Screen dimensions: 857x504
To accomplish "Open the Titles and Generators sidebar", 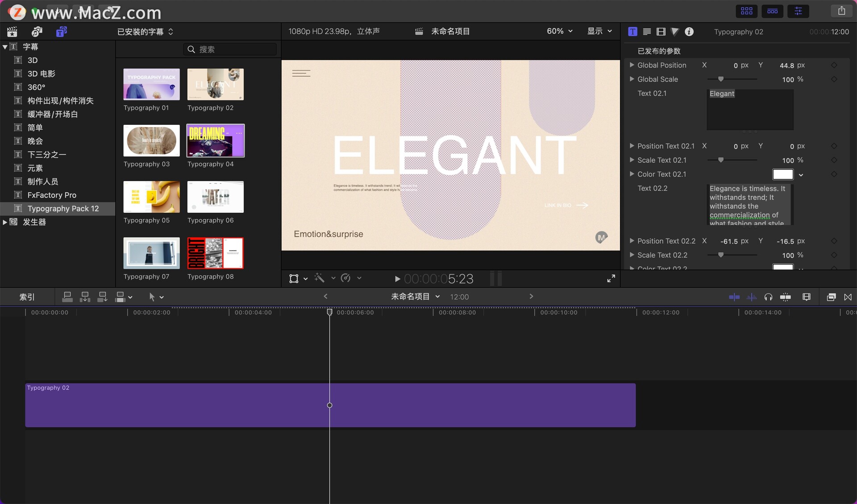I will [x=61, y=32].
